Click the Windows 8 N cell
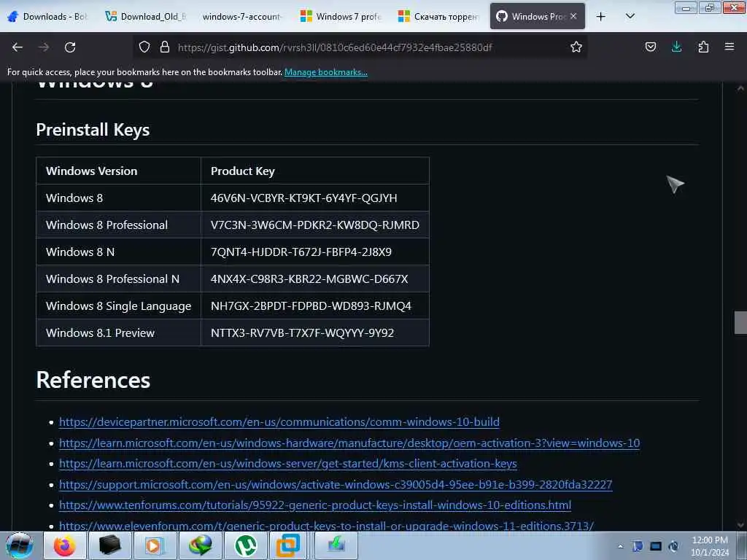 [x=119, y=252]
